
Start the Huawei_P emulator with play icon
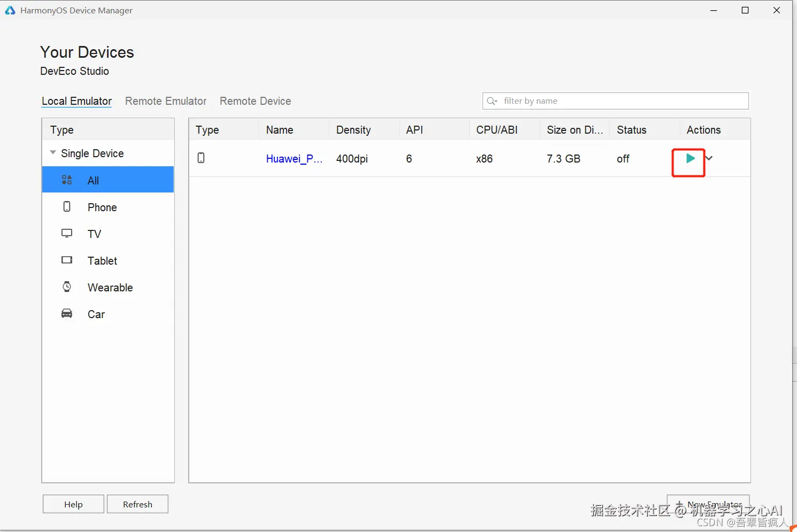[x=690, y=158]
